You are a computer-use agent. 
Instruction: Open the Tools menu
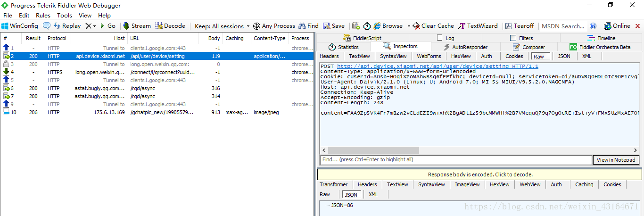point(65,15)
